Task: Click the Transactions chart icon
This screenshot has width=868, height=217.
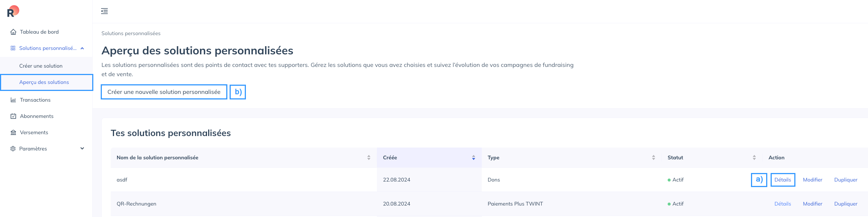Action: [13, 100]
